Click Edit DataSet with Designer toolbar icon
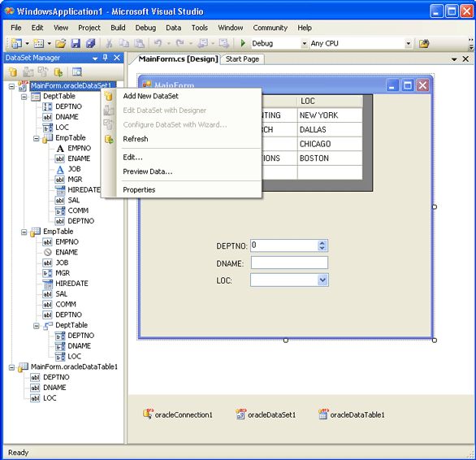 28,72
